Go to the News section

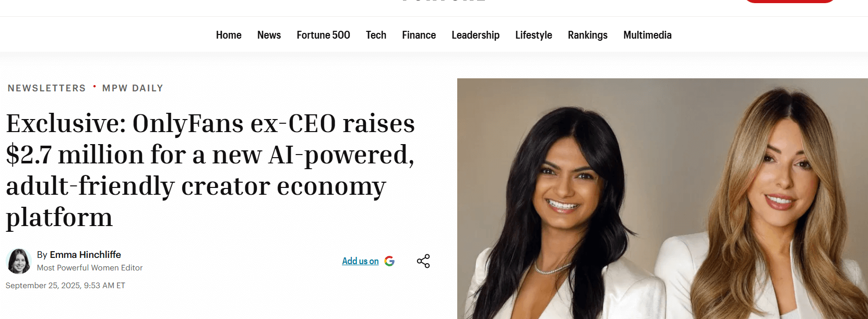[269, 35]
